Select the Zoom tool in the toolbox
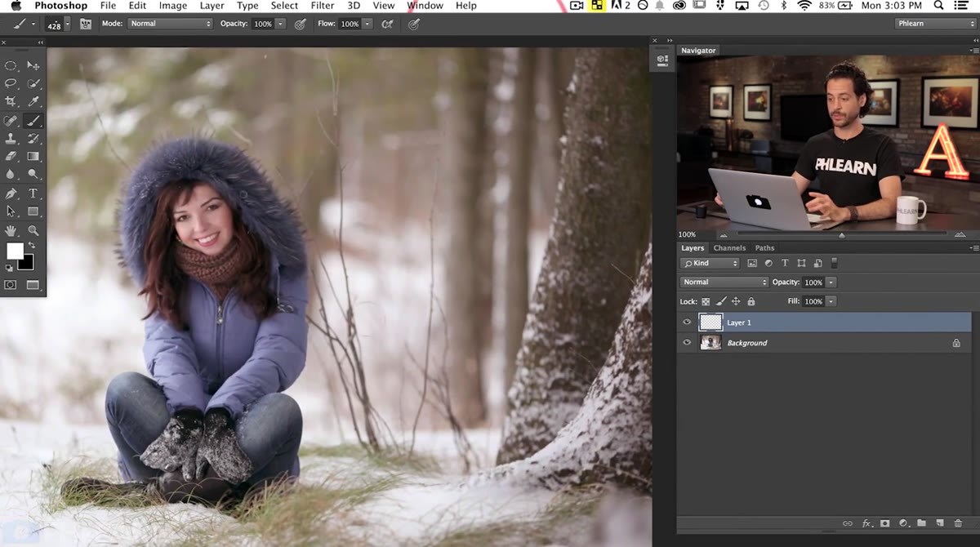Image resolution: width=980 pixels, height=547 pixels. 33,230
